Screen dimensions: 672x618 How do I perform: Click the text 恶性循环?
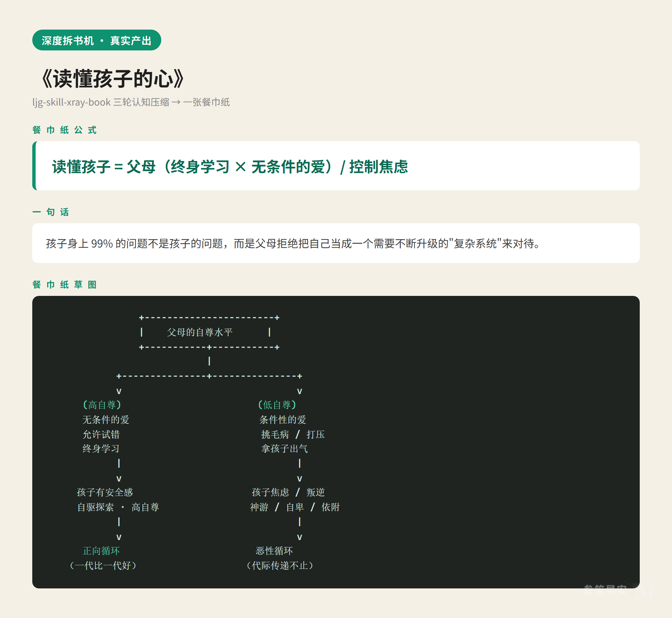(x=274, y=551)
